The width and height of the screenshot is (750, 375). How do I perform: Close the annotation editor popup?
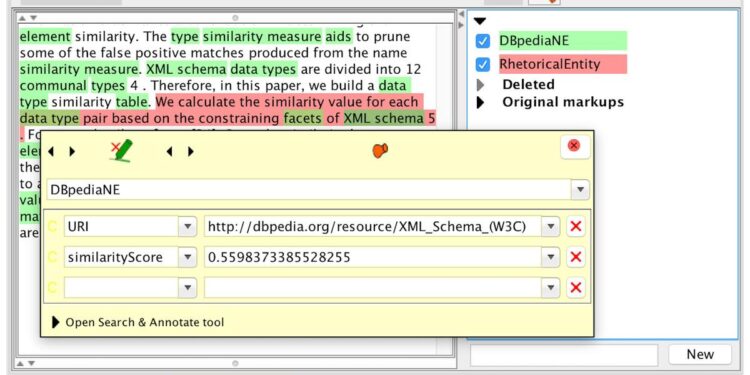tap(574, 145)
